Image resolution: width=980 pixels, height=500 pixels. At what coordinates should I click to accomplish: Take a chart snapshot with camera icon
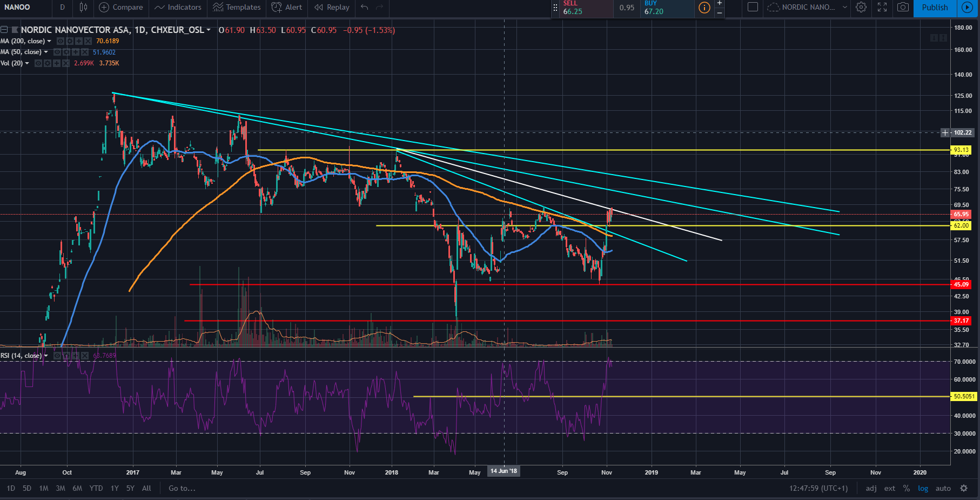click(903, 7)
